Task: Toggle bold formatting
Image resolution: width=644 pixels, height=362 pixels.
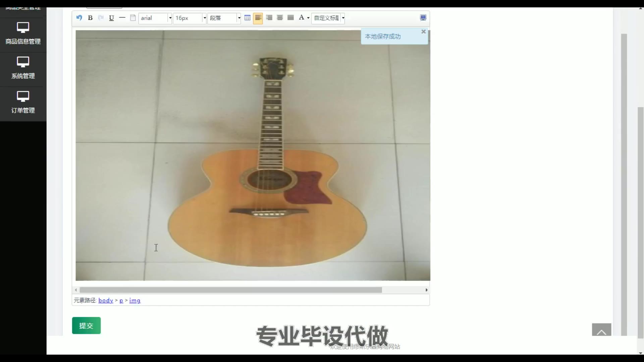Action: click(90, 18)
